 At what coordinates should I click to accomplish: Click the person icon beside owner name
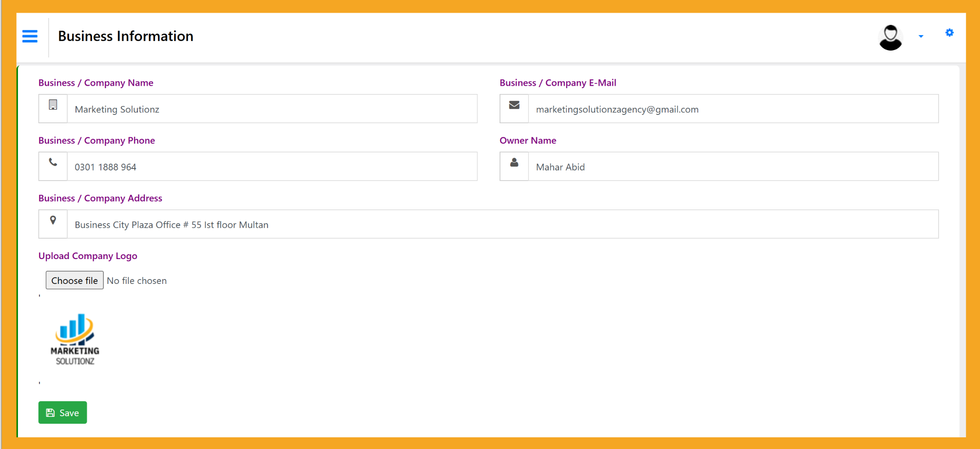tap(514, 163)
